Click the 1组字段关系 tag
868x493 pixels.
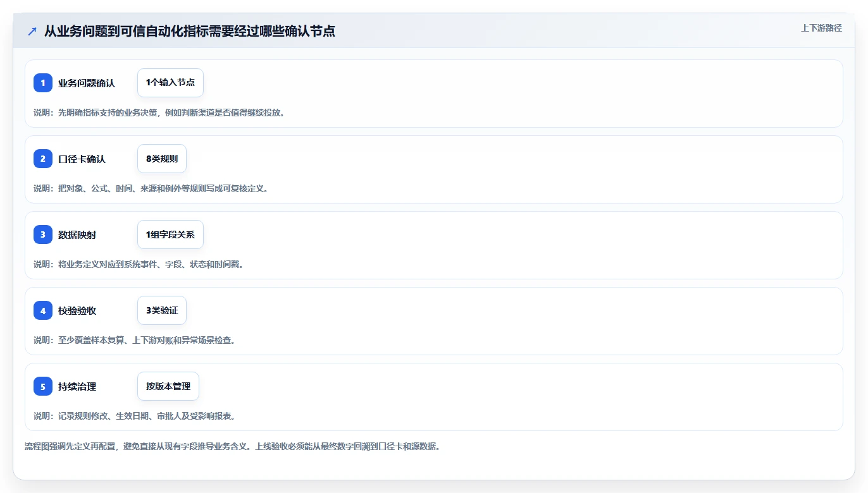(170, 234)
